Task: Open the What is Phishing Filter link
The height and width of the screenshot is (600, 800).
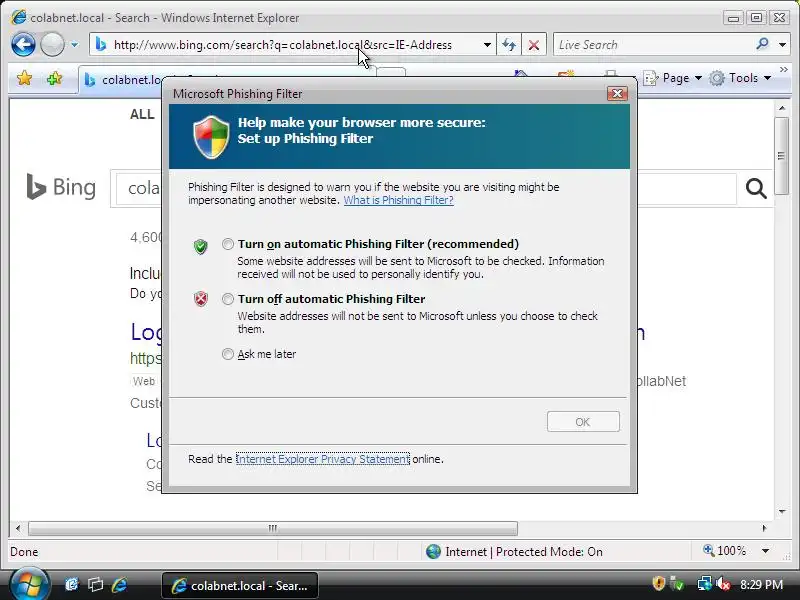Action: click(398, 200)
